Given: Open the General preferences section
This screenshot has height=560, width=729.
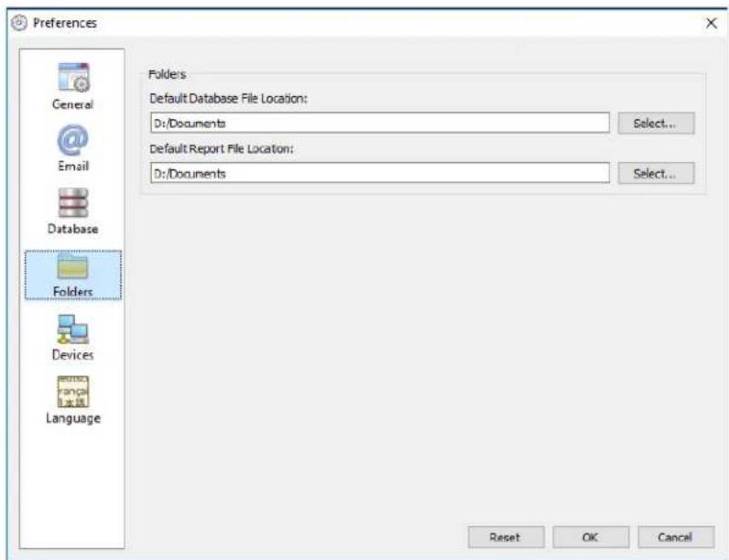Looking at the screenshot, I should point(73,86).
